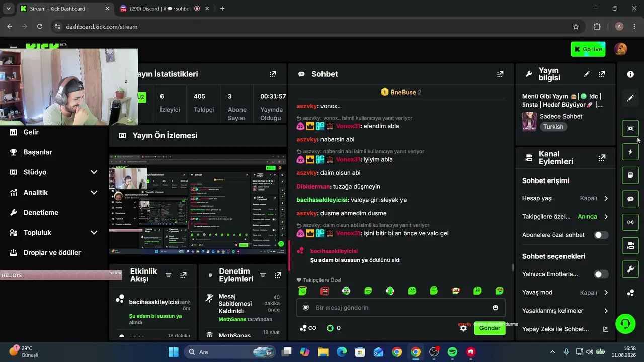Open the green headset support button
The height and width of the screenshot is (362, 644).
(x=625, y=324)
